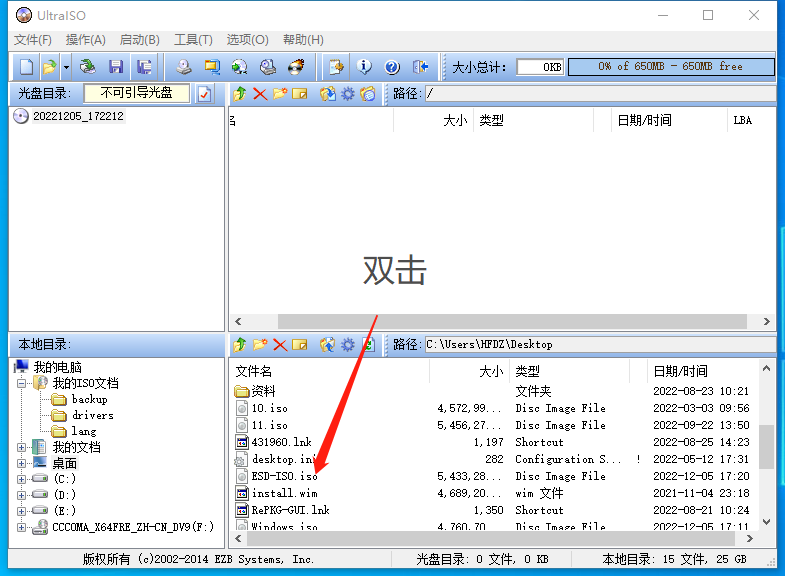
Task: Open the 选项(O) menu
Action: pyautogui.click(x=247, y=40)
